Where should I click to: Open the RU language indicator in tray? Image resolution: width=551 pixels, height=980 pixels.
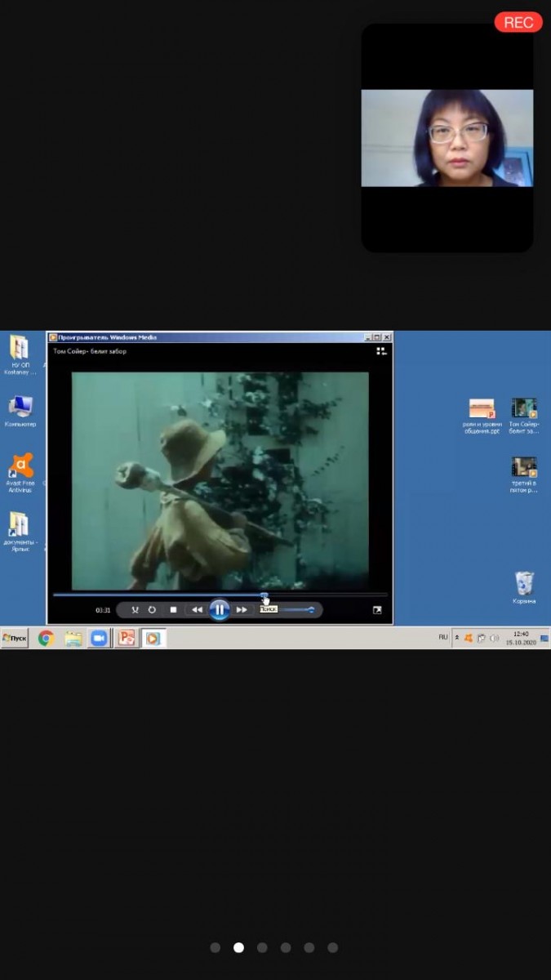tap(443, 637)
